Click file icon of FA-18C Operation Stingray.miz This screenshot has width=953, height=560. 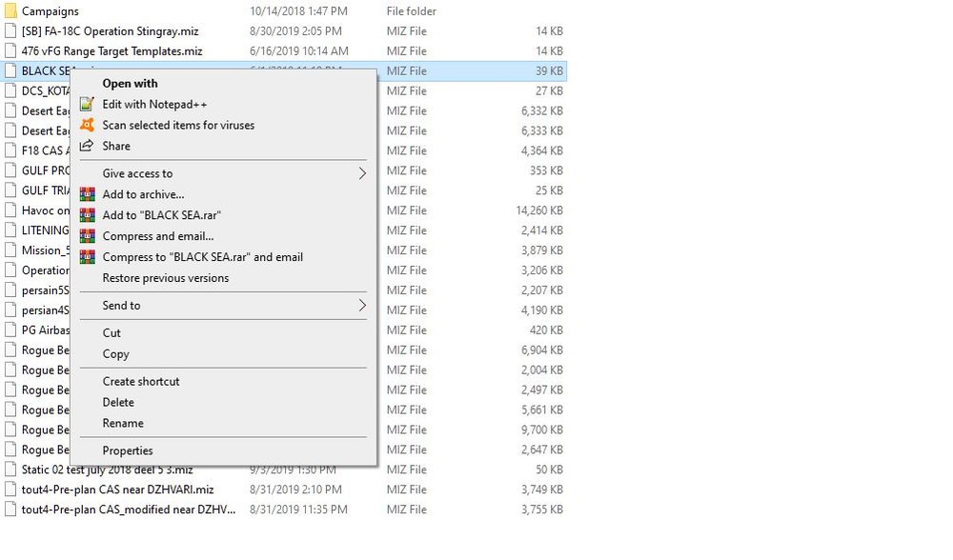[10, 31]
